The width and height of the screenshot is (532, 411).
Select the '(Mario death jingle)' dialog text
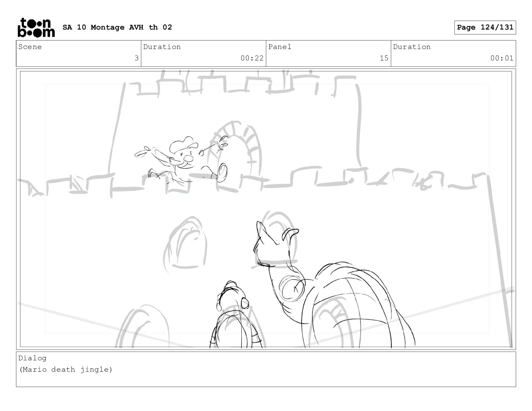click(x=65, y=369)
